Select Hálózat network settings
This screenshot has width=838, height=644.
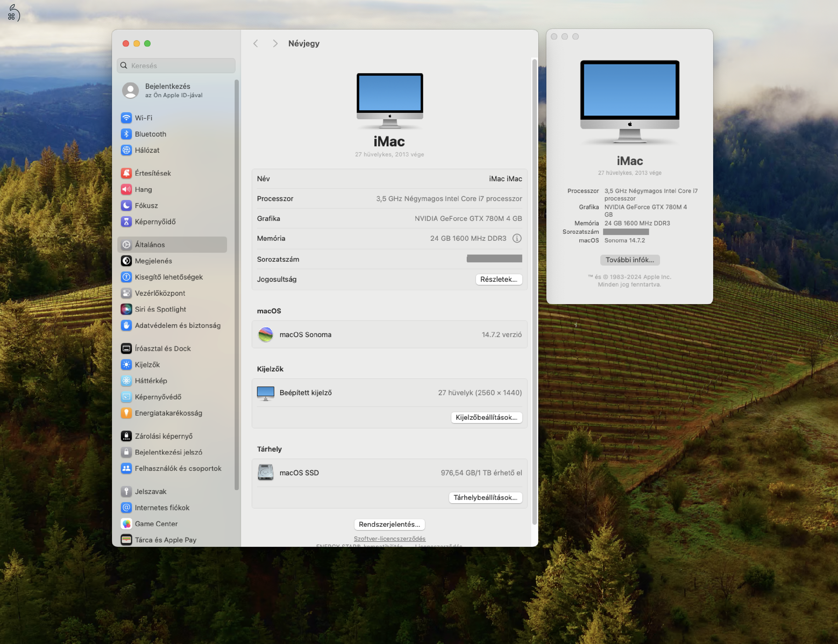point(172,150)
